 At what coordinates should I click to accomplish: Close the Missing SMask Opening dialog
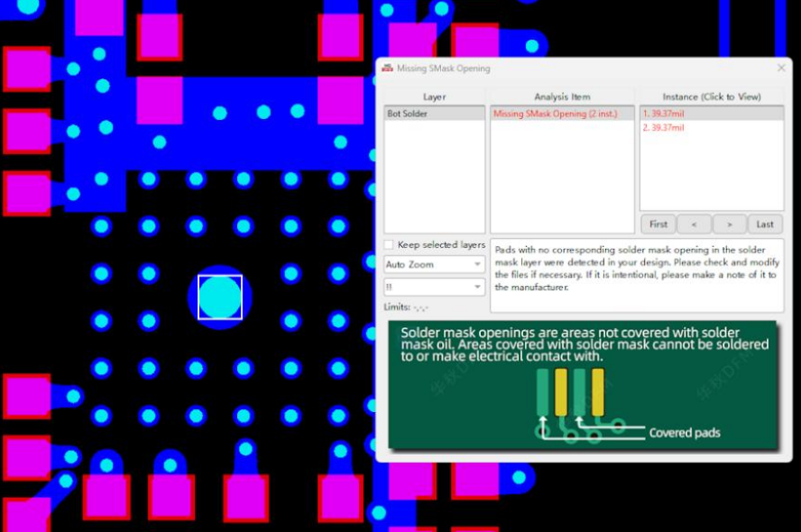[781, 69]
